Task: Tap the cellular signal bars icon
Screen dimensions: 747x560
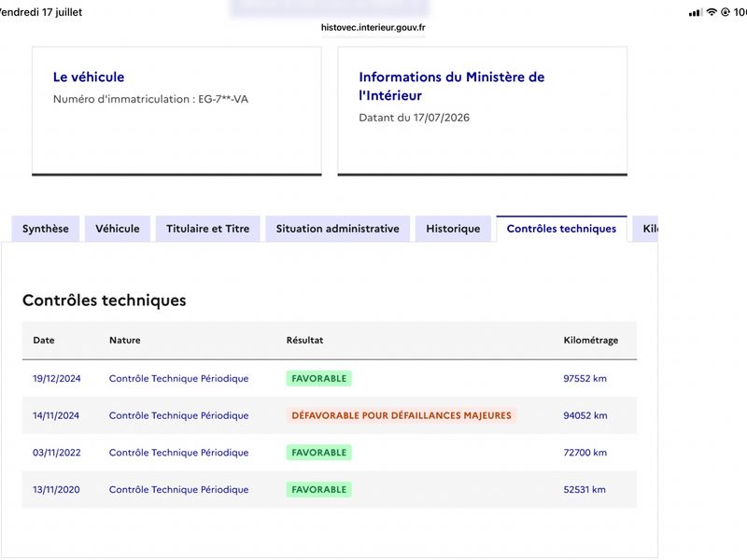Action: point(696,12)
